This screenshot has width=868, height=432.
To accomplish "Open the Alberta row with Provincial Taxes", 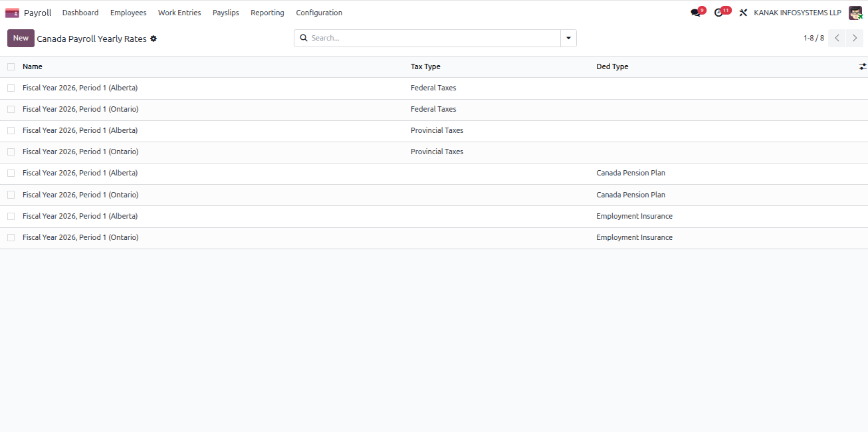I will point(434,130).
